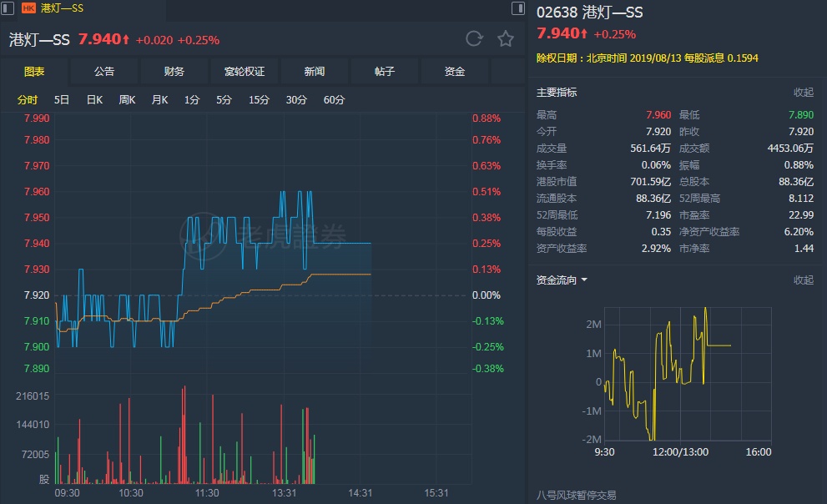This screenshot has width=827, height=504.
Task: Collapse the 资金流向 section via 收起
Action: [803, 280]
